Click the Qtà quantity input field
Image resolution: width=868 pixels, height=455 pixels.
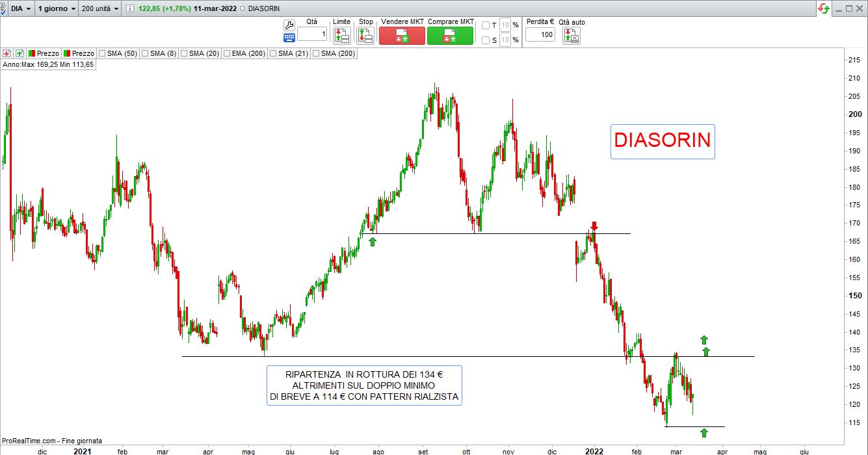(x=312, y=34)
